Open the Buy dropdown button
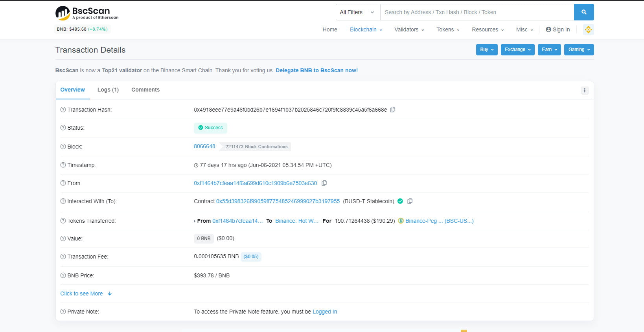 tap(487, 50)
